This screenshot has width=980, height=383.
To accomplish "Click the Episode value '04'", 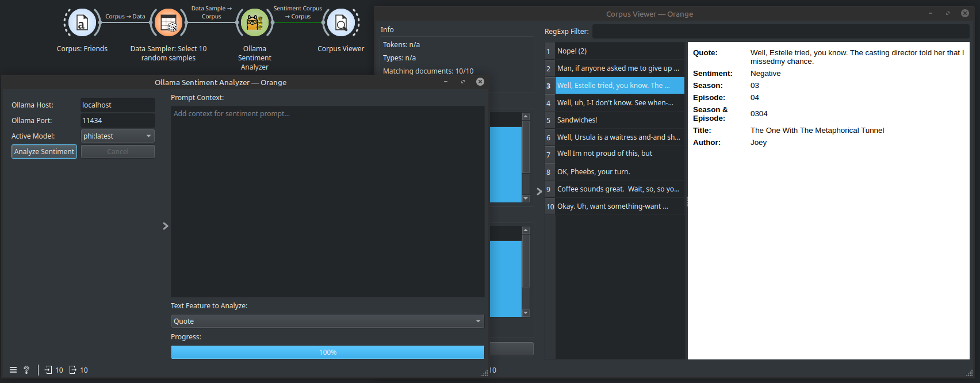I will 755,98.
